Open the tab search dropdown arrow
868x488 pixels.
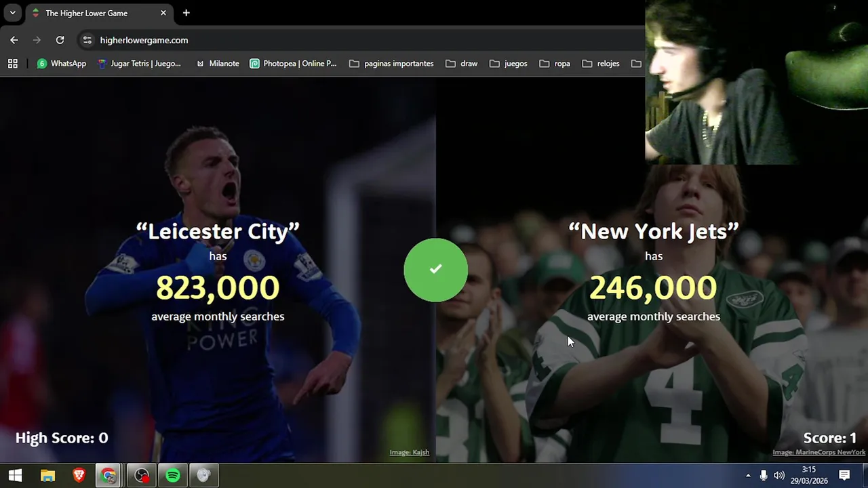point(12,13)
